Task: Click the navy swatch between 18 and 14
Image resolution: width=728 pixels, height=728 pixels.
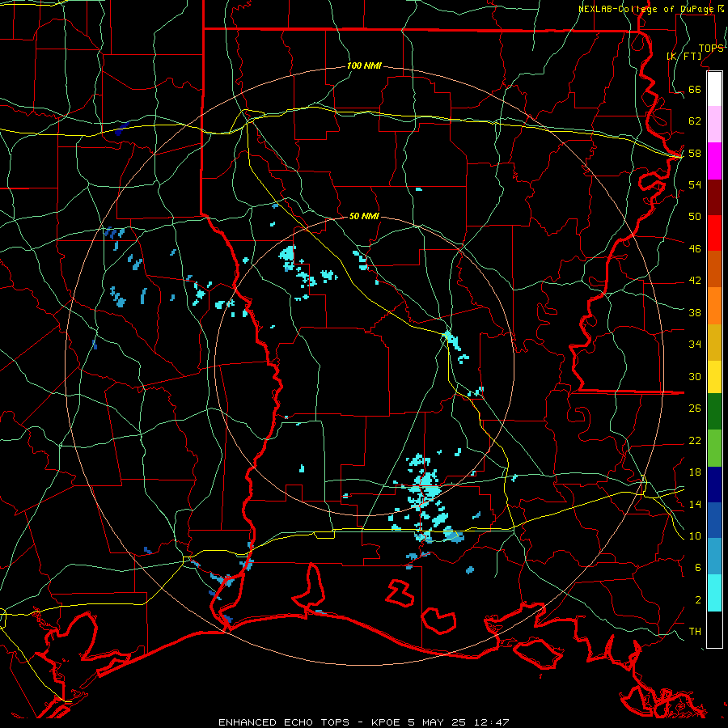Action: click(714, 485)
